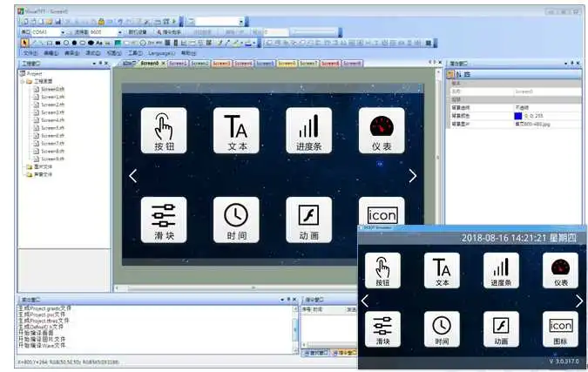Select the 进度条 progress bar icon on canvas
588x372 pixels.
coord(308,131)
